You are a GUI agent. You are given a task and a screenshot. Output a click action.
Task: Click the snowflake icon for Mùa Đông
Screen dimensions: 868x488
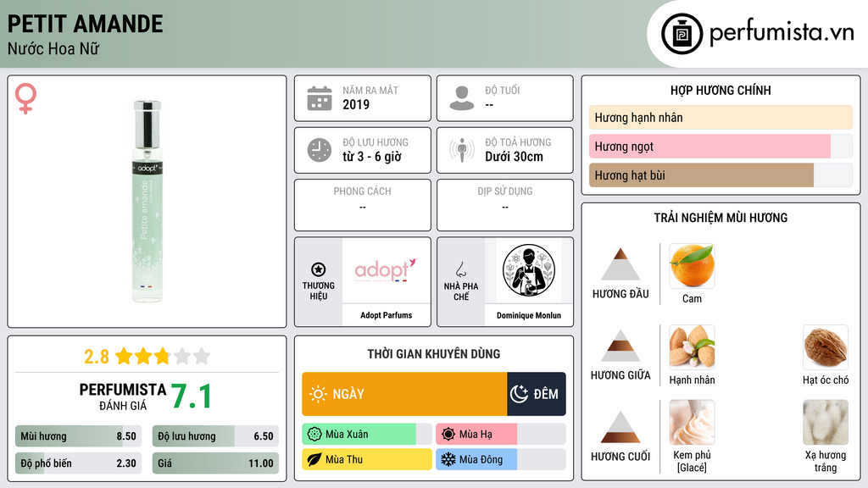[x=448, y=460]
